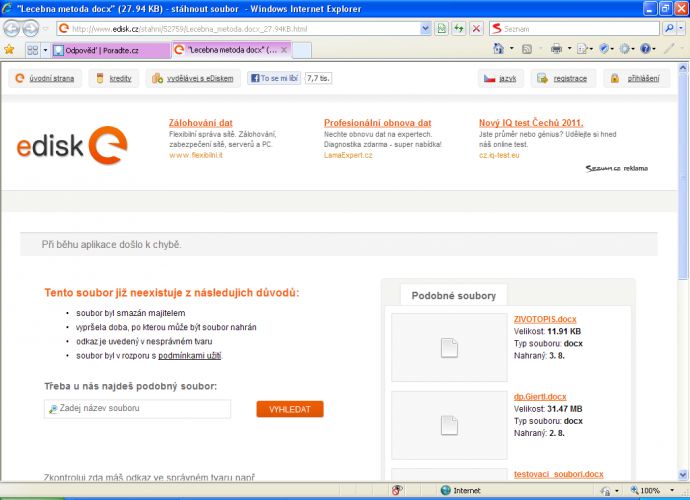
Task: Click the IE icon in title bar
Action: click(7, 8)
